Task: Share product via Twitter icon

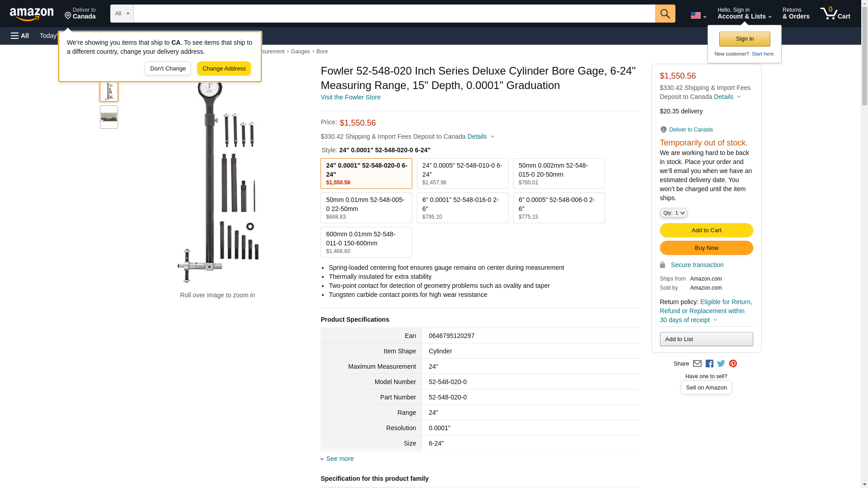Action: 721,364
